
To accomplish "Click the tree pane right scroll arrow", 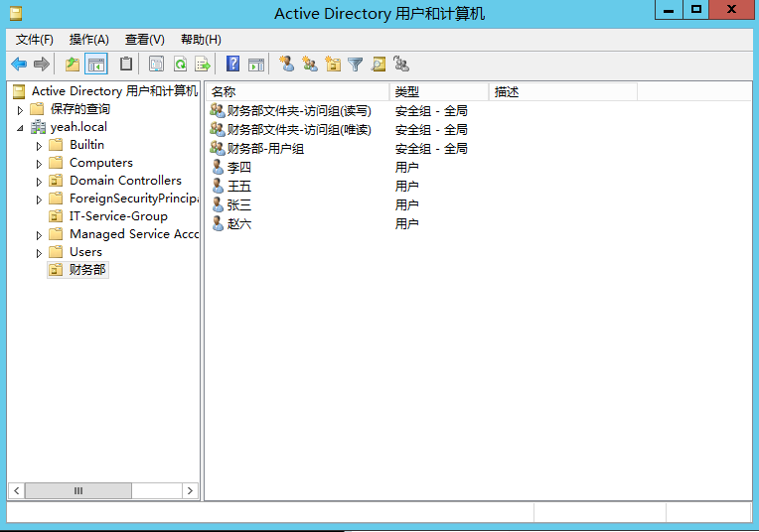I will [190, 491].
